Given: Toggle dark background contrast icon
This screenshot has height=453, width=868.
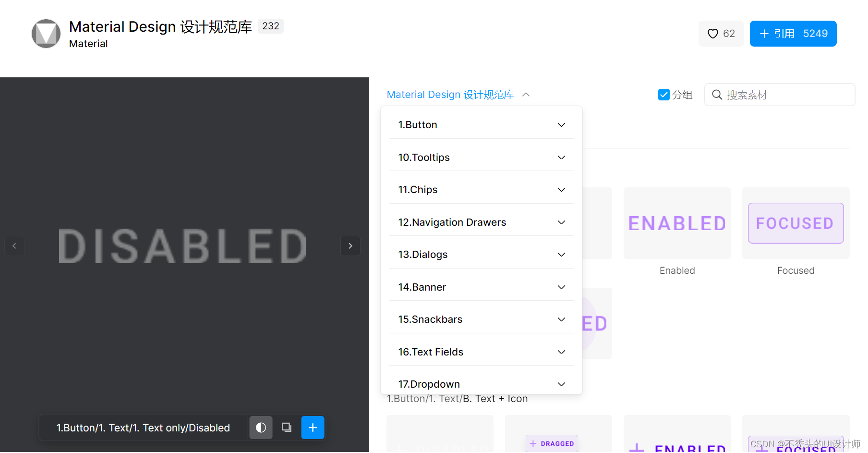Looking at the screenshot, I should pyautogui.click(x=261, y=428).
